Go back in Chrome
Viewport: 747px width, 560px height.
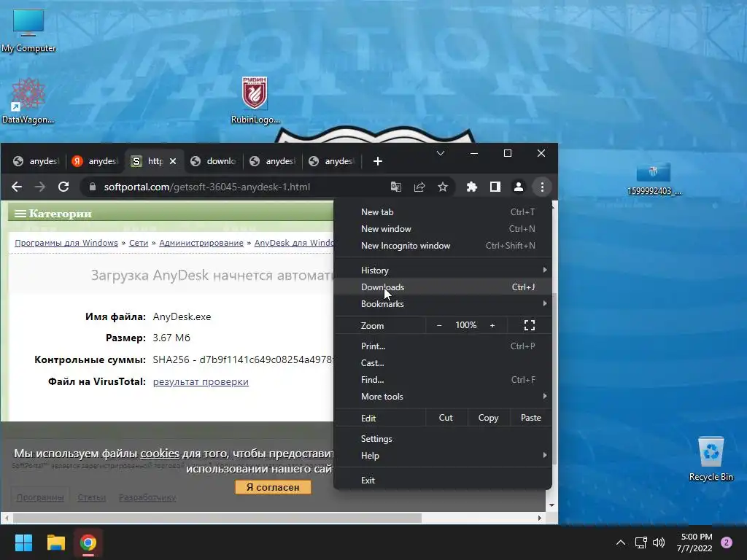point(17,187)
